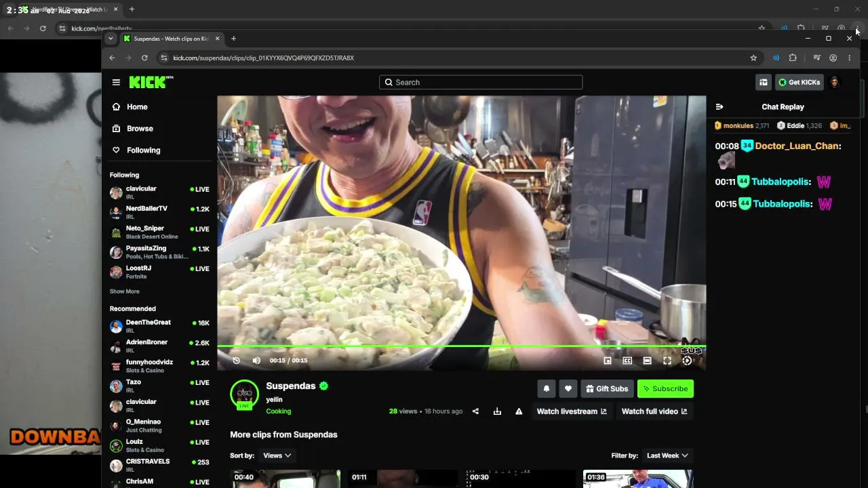Open the Cooking category link

(278, 411)
